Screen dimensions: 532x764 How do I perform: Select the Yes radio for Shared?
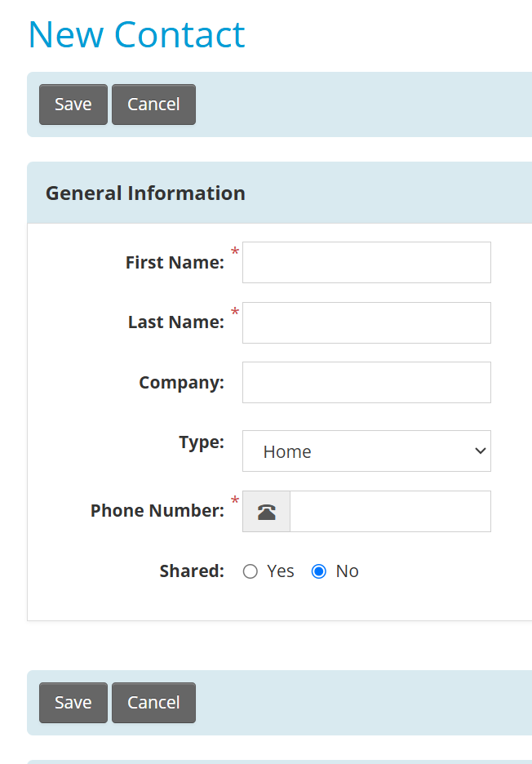pos(250,571)
